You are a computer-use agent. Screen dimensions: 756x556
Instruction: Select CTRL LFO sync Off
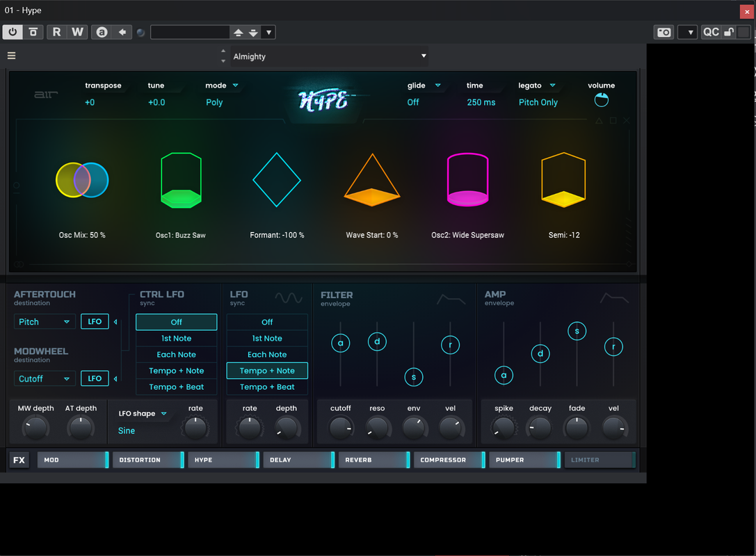click(x=177, y=322)
